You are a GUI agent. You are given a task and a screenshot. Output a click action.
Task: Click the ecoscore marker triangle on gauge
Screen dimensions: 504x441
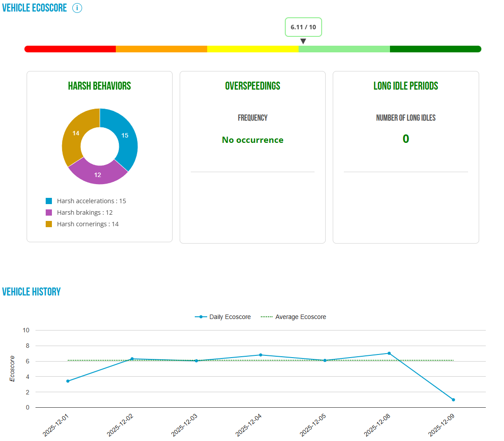click(303, 41)
